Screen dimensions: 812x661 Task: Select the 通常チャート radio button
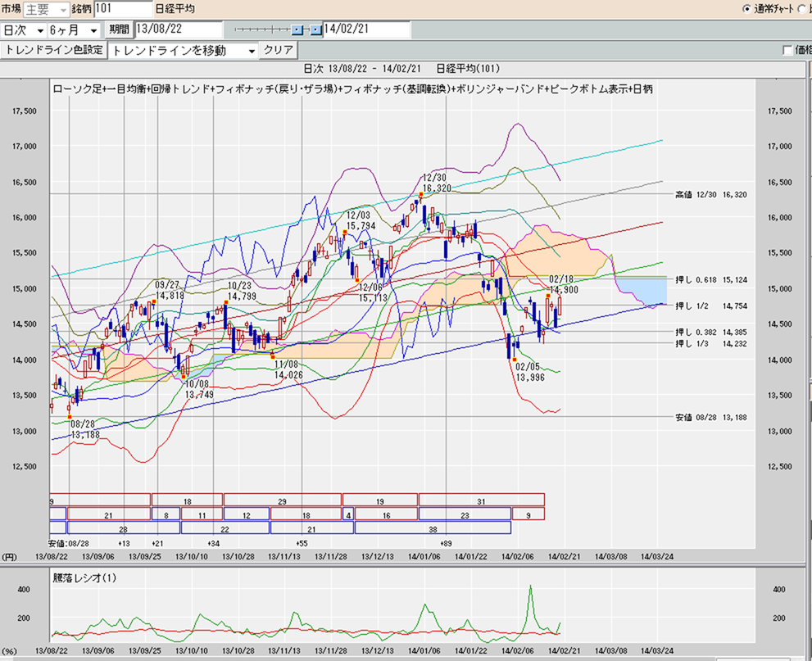pos(746,9)
